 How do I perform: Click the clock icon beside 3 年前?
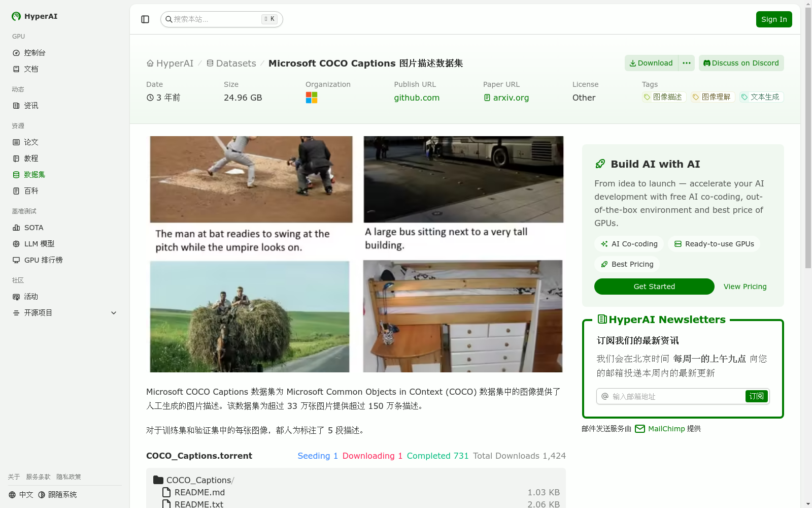click(x=150, y=98)
